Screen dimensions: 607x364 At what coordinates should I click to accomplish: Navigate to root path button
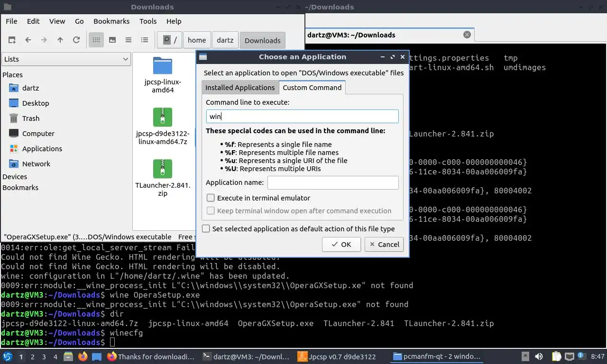(170, 40)
